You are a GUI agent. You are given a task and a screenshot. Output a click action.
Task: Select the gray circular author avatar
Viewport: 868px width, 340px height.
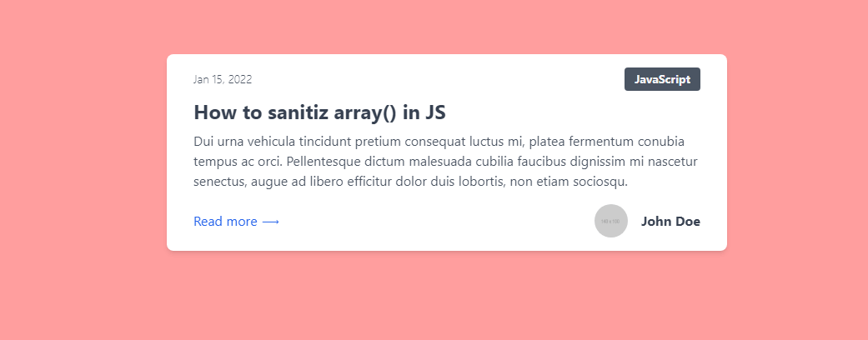pos(610,221)
